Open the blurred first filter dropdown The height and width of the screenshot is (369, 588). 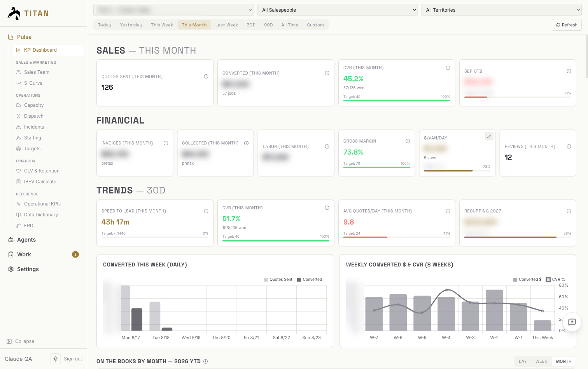point(173,10)
